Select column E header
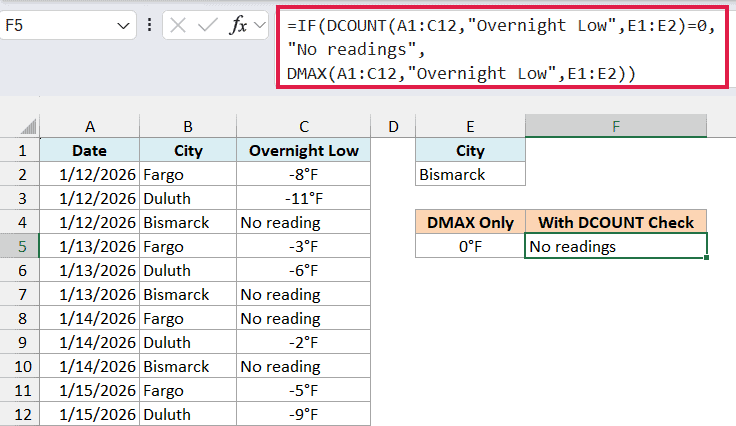 [470, 126]
